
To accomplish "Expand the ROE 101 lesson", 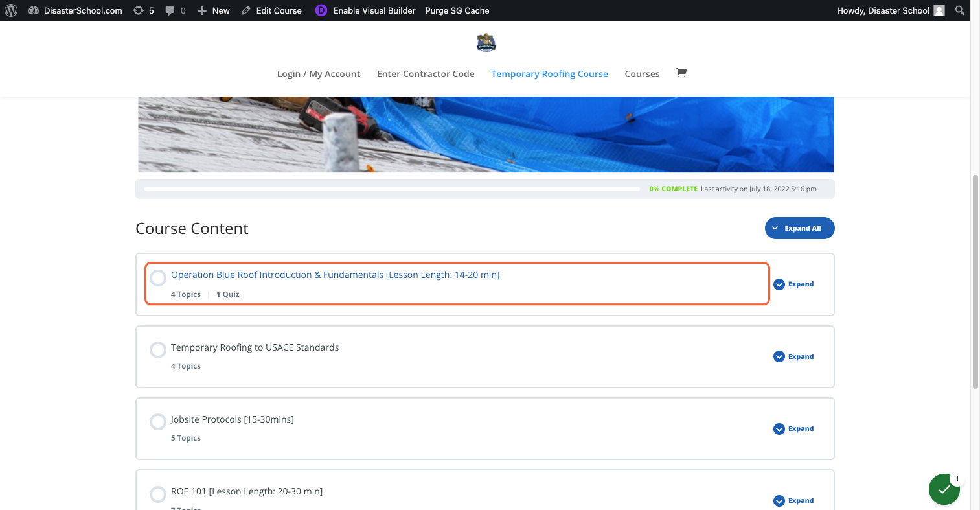I will [x=793, y=500].
